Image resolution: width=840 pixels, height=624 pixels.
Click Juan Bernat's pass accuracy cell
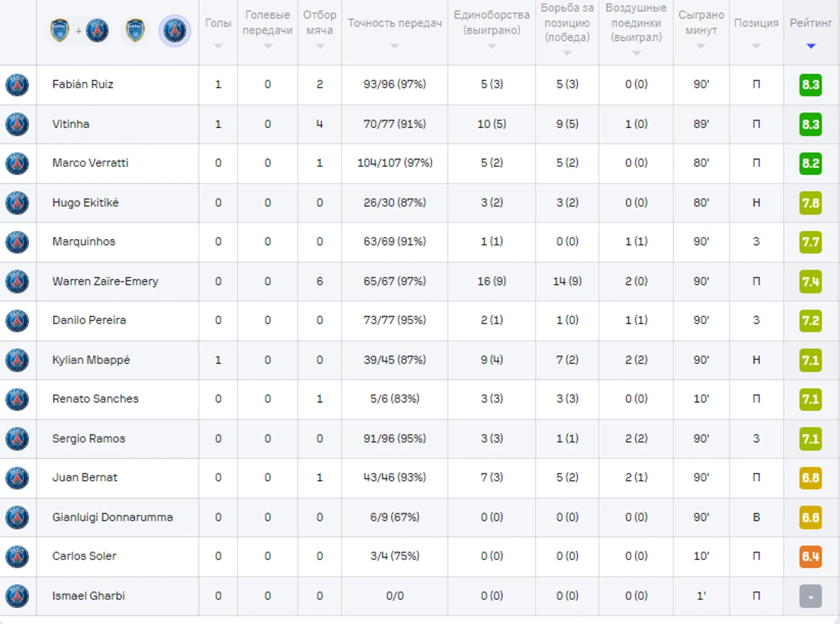(x=395, y=477)
